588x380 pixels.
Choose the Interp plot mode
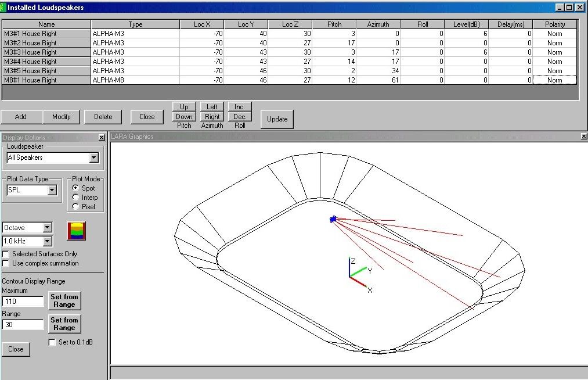(75, 198)
